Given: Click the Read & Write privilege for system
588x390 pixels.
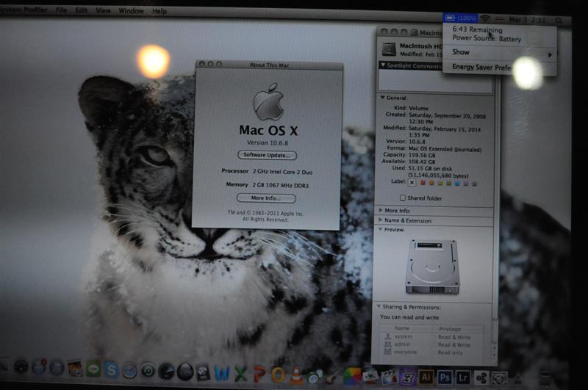Looking at the screenshot, I should [453, 337].
